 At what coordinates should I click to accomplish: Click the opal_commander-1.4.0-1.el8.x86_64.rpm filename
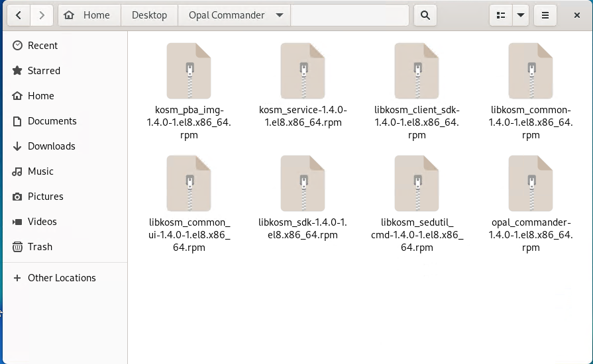coord(530,235)
